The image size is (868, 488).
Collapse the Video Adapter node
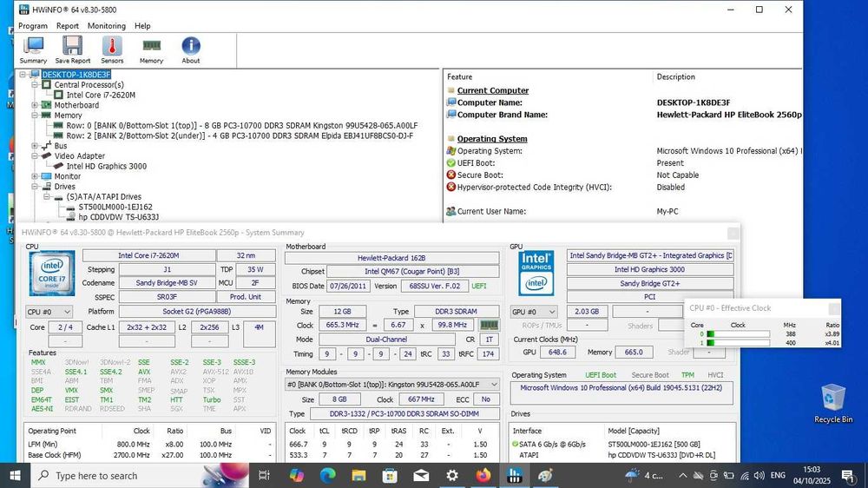tap(35, 156)
